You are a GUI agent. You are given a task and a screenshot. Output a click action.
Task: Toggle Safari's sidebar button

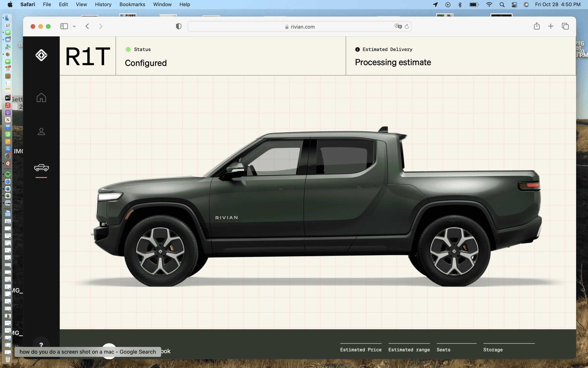tap(64, 26)
